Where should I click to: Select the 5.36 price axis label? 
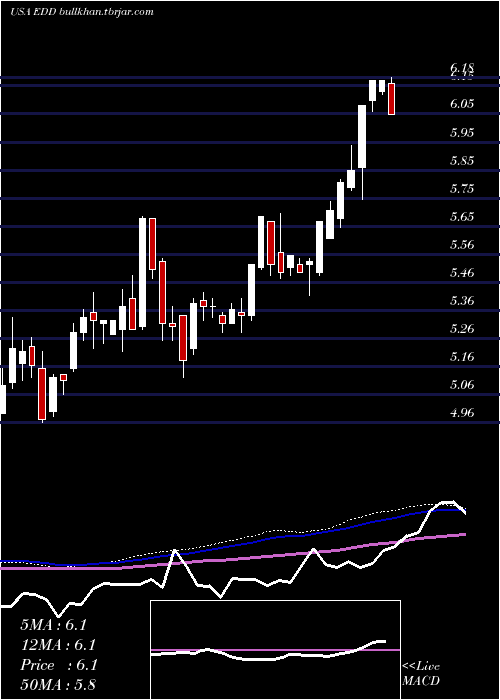(462, 301)
